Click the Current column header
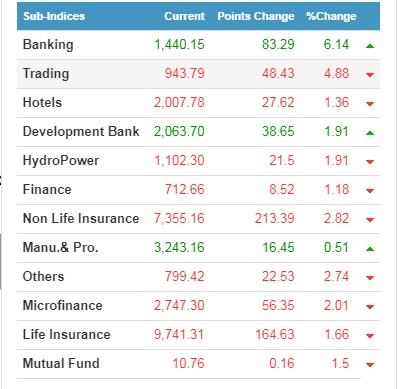 point(184,16)
